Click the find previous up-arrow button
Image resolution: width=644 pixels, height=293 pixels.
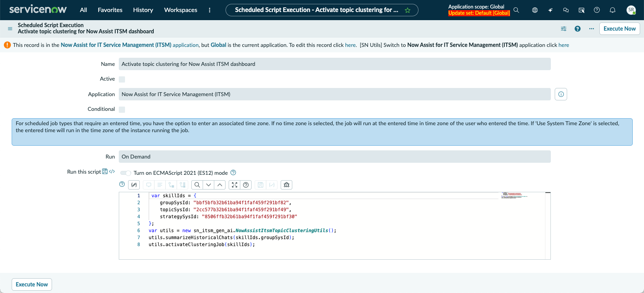(220, 185)
